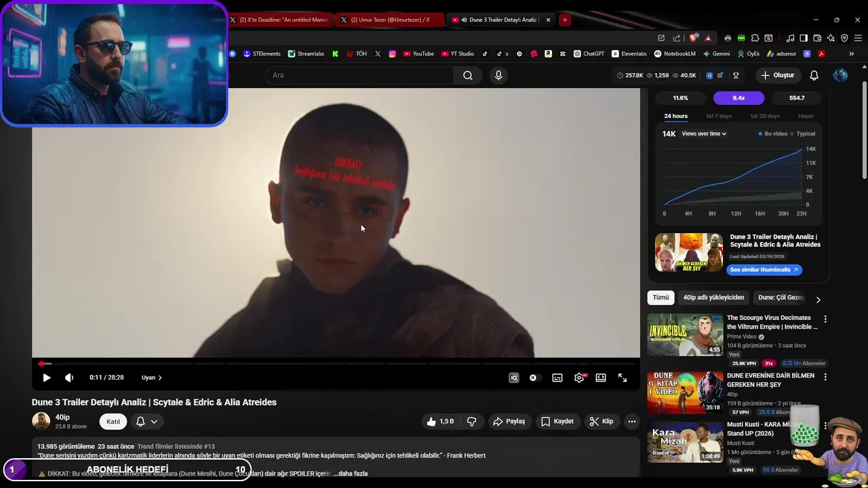The height and width of the screenshot is (488, 868).
Task: Expand hidden bookmarks chevron
Action: (x=851, y=54)
